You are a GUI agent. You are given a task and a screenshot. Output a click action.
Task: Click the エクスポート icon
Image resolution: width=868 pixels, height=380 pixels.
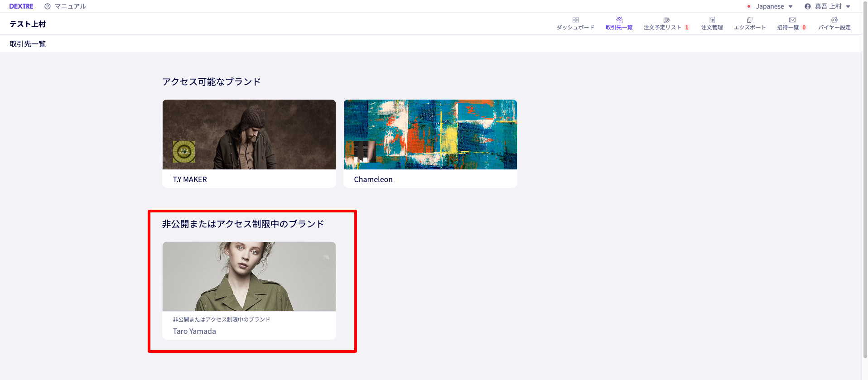(750, 20)
